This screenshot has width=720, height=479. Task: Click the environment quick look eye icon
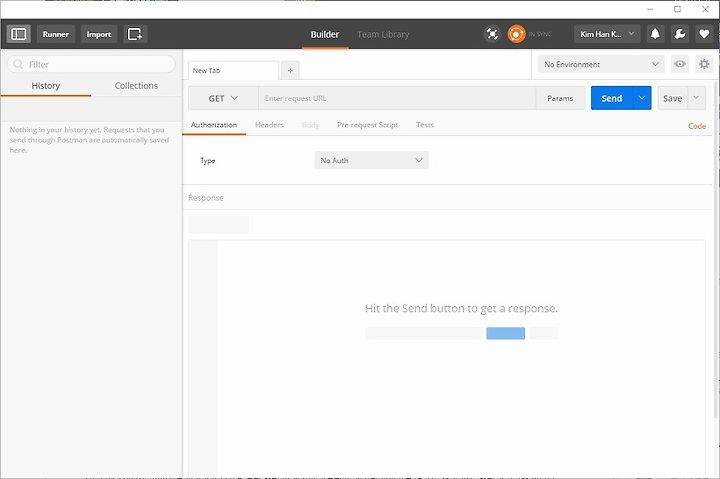tap(680, 64)
